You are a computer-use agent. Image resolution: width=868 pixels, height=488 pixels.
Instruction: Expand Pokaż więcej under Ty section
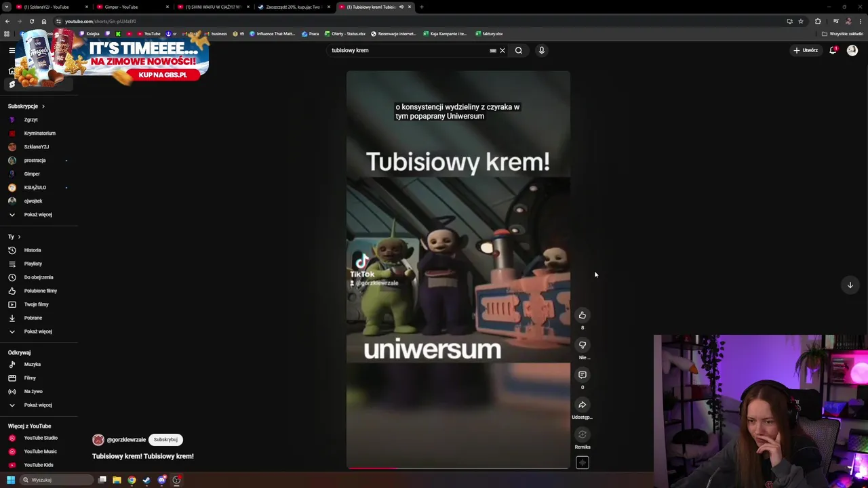[x=38, y=331]
